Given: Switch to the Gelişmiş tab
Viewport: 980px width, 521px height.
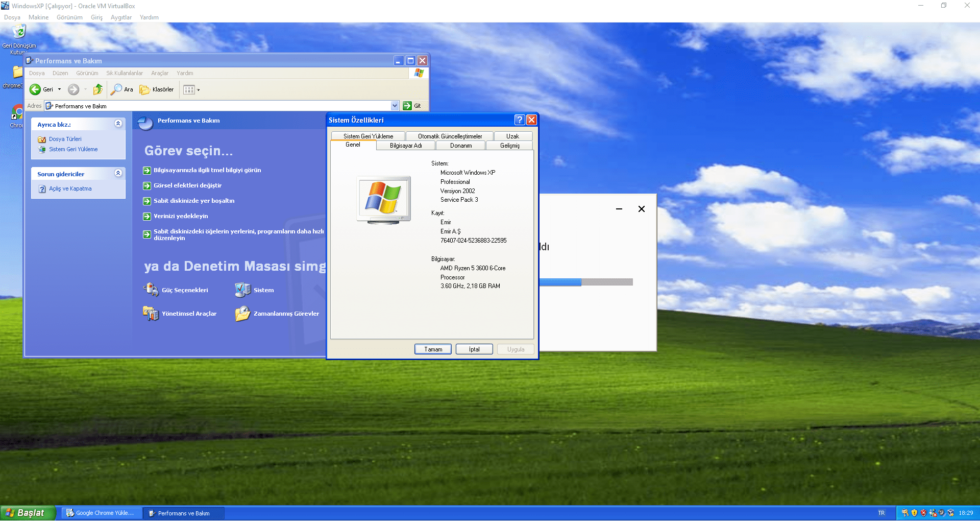Looking at the screenshot, I should point(510,146).
